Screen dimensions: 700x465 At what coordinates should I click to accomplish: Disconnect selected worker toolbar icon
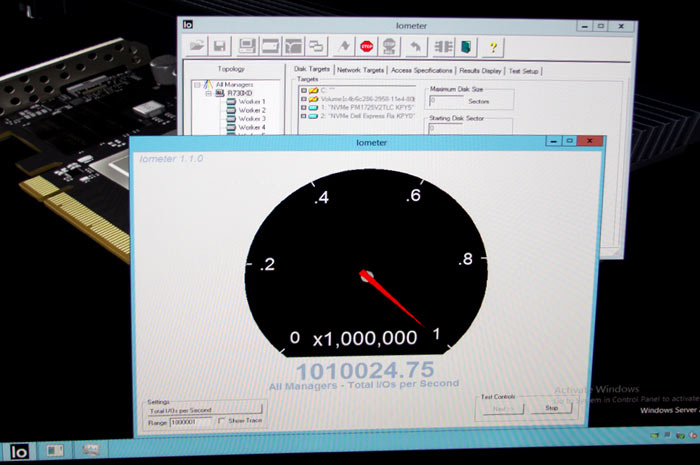[443, 47]
